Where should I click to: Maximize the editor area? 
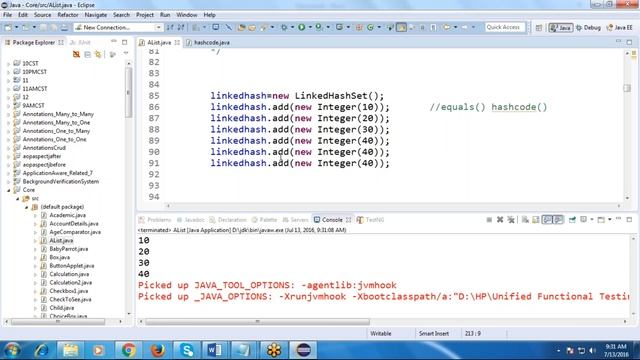(x=629, y=42)
